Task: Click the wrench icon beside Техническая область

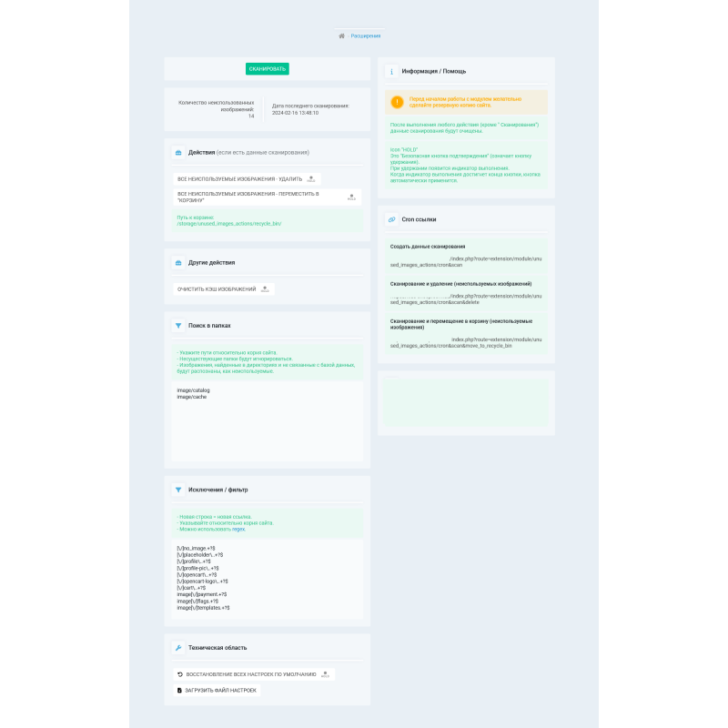Action: point(178,648)
